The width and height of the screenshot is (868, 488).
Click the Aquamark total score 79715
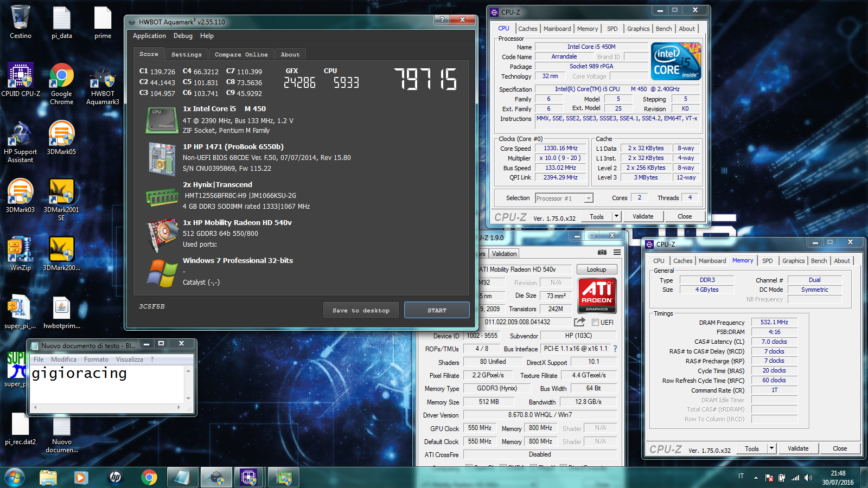(x=425, y=79)
